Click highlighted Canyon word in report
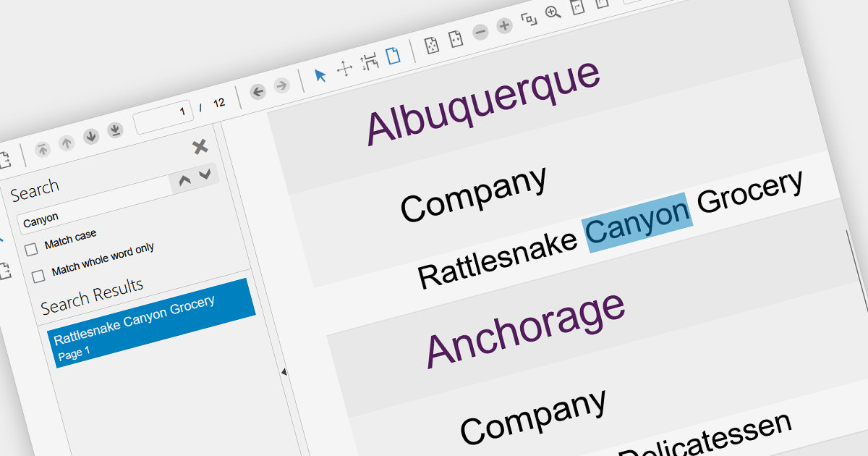The image size is (868, 456). [639, 223]
